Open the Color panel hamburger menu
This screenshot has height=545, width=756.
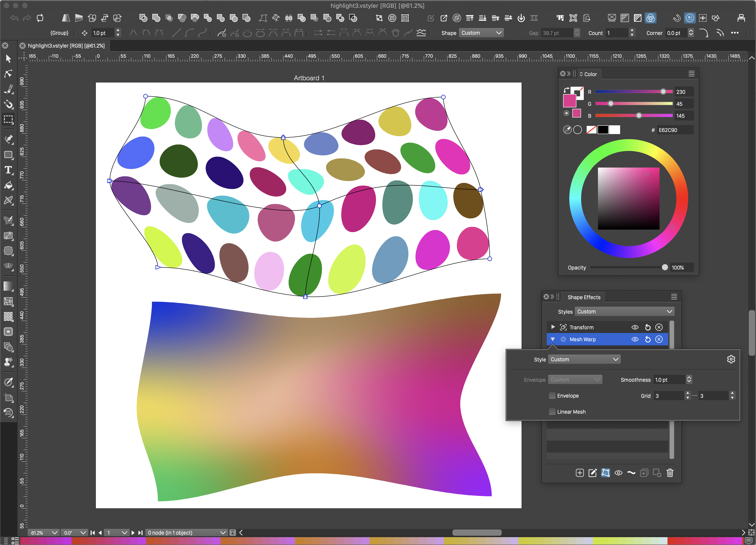[691, 74]
